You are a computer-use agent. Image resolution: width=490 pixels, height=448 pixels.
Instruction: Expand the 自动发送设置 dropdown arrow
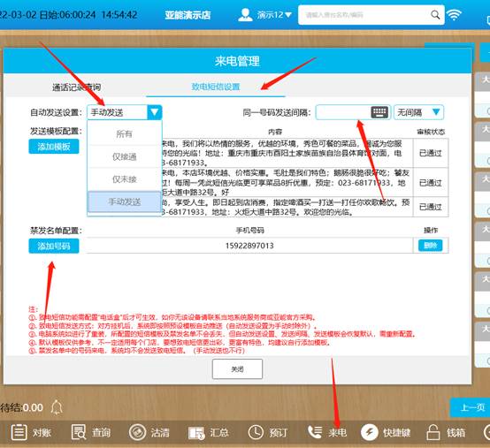[154, 112]
